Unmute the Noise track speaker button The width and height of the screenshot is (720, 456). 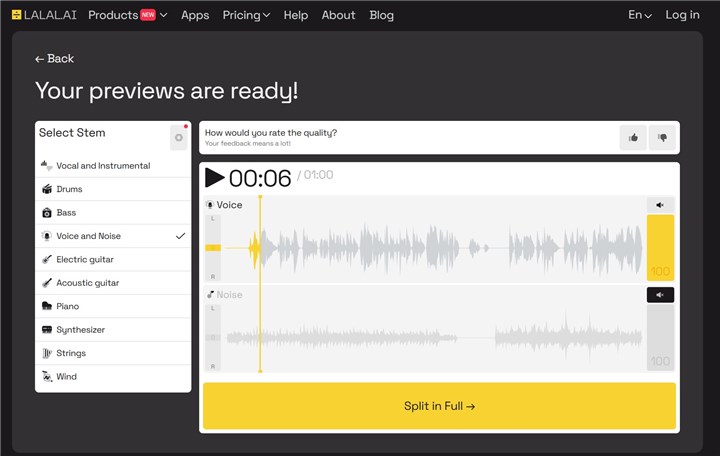click(660, 295)
